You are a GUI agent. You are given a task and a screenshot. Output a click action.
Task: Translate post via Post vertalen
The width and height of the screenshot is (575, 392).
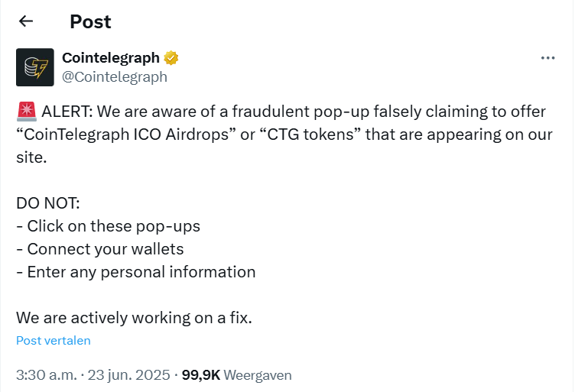pos(54,340)
